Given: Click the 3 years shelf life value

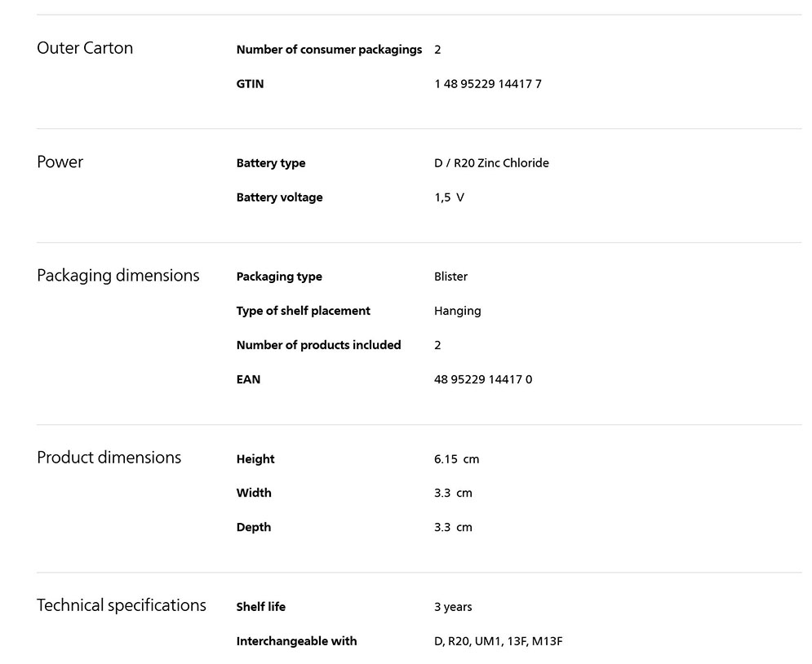Looking at the screenshot, I should point(453,607).
